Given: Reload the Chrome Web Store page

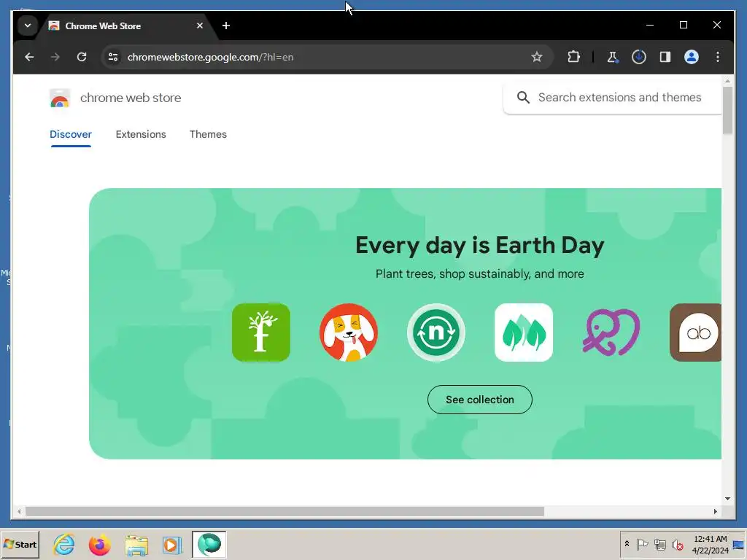Looking at the screenshot, I should click(82, 57).
